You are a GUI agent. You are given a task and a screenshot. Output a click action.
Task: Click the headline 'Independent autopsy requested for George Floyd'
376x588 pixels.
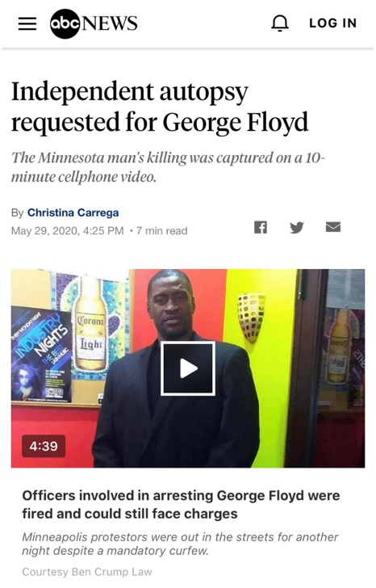tap(160, 107)
